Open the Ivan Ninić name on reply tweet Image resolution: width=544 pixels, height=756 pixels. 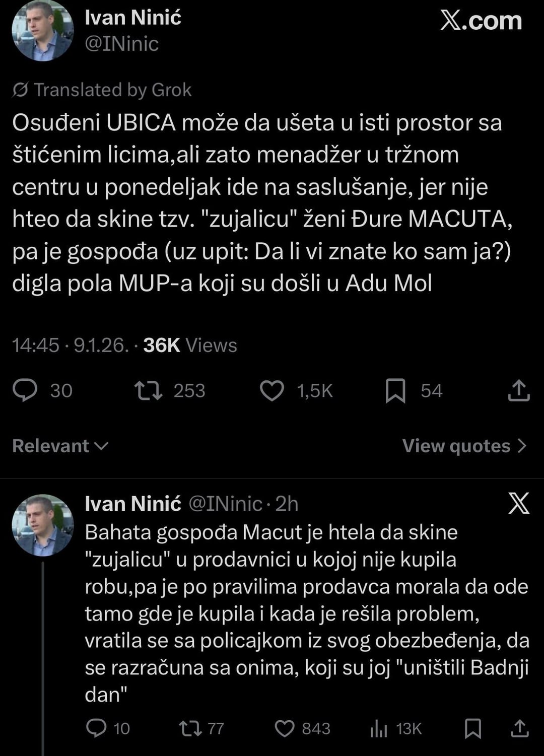click(x=132, y=503)
